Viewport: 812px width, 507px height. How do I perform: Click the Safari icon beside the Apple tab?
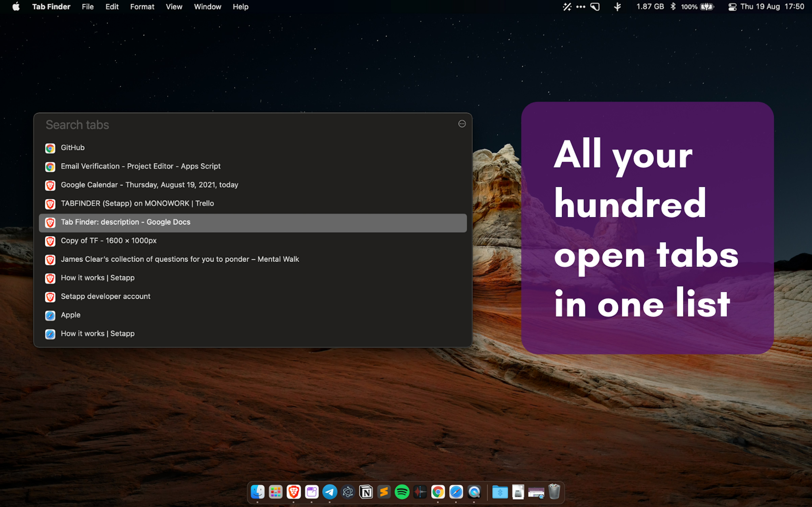click(50, 316)
